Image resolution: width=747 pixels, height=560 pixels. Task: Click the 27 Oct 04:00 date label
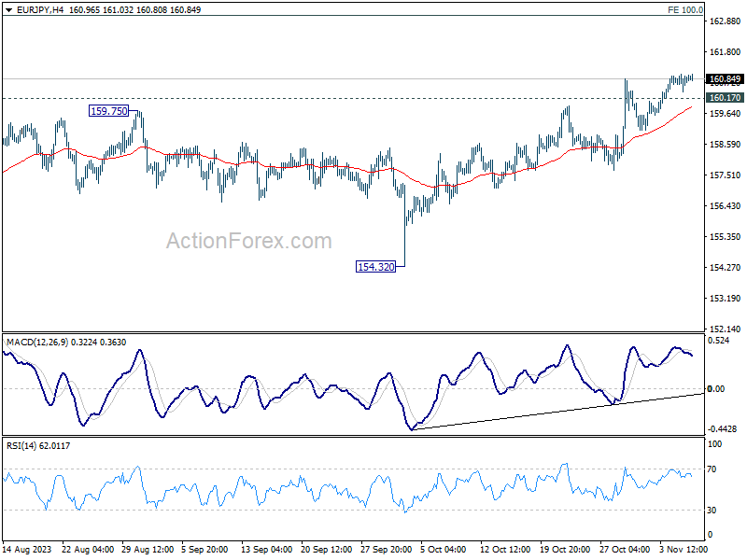(625, 549)
